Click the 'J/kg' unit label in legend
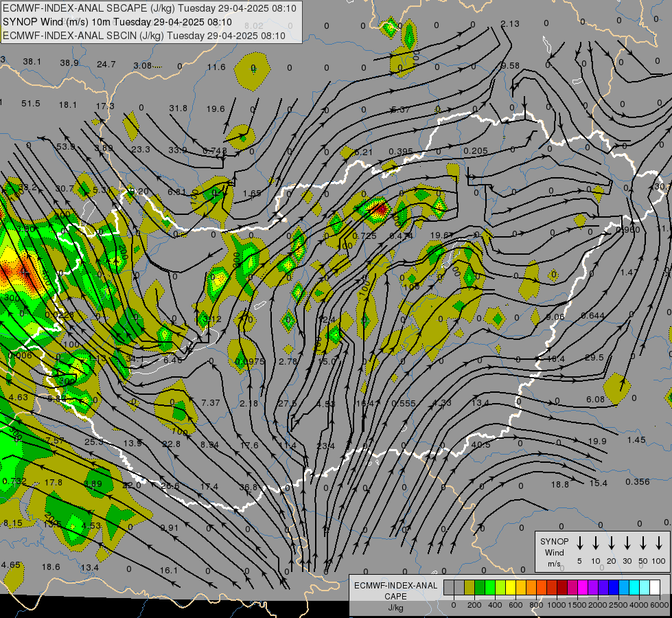The width and height of the screenshot is (672, 618). (x=395, y=608)
